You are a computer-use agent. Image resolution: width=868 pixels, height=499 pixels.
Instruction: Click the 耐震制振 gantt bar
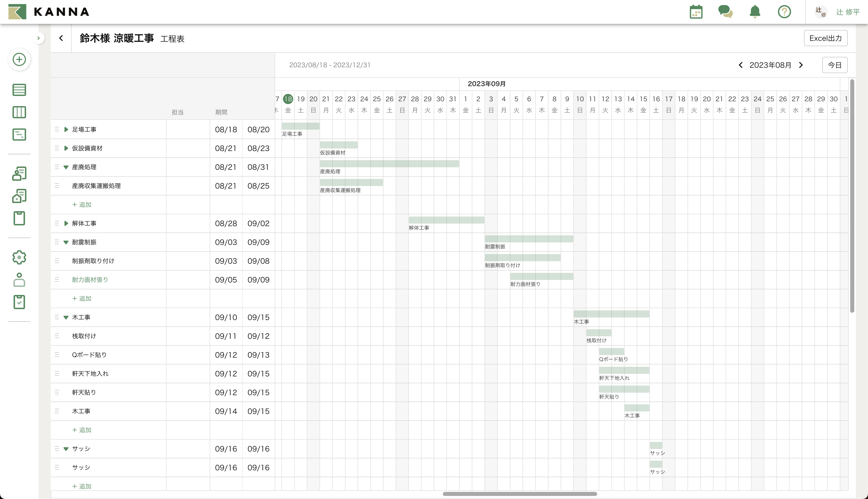pyautogui.click(x=529, y=239)
